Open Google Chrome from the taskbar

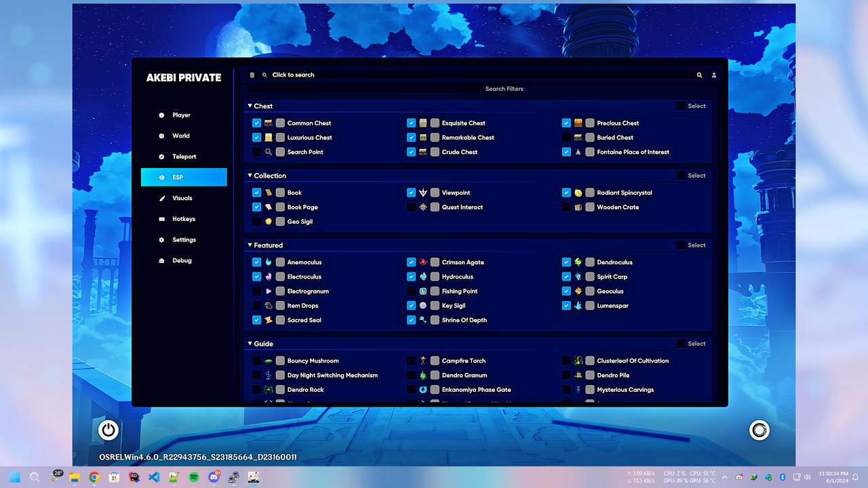click(94, 477)
